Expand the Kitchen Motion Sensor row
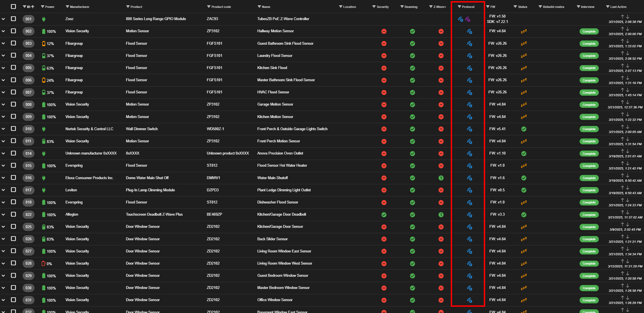The width and height of the screenshot is (644, 313). (x=3, y=117)
